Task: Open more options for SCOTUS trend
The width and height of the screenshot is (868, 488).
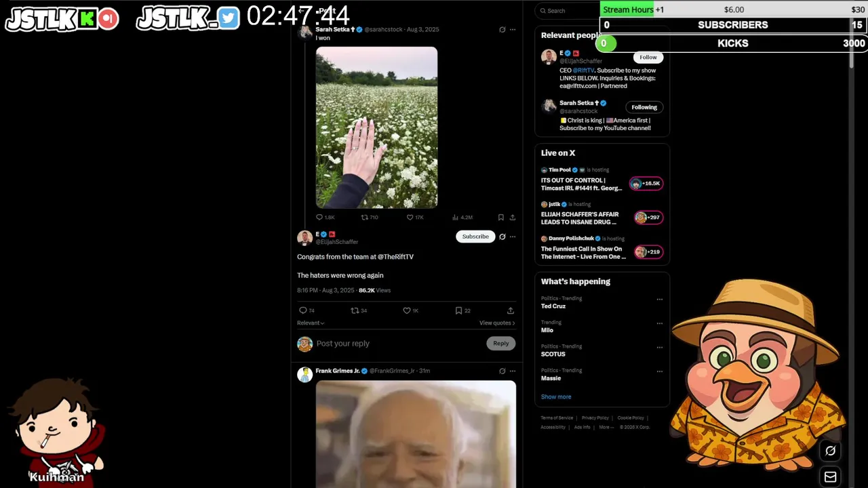Action: tap(659, 348)
